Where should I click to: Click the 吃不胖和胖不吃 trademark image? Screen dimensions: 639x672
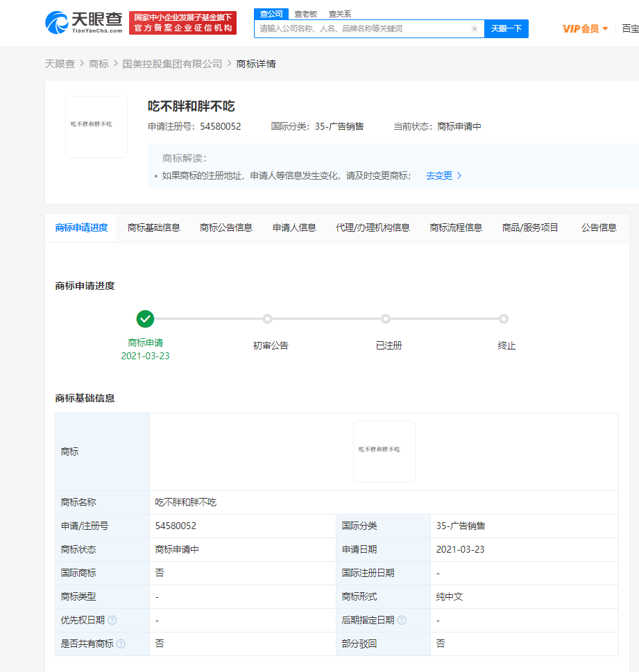(x=96, y=126)
